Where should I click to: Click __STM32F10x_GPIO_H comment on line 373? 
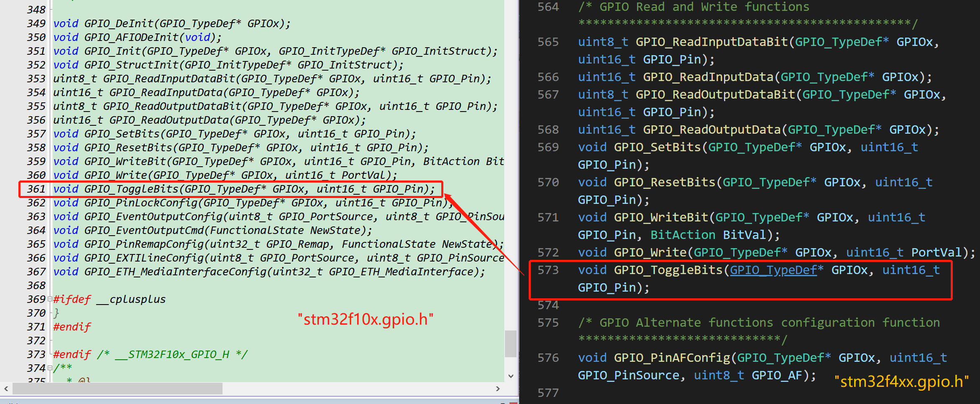click(172, 354)
